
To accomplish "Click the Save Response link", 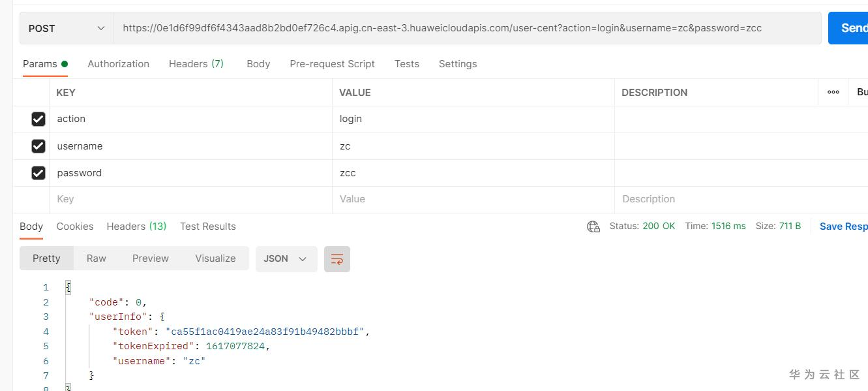I will click(x=843, y=227).
